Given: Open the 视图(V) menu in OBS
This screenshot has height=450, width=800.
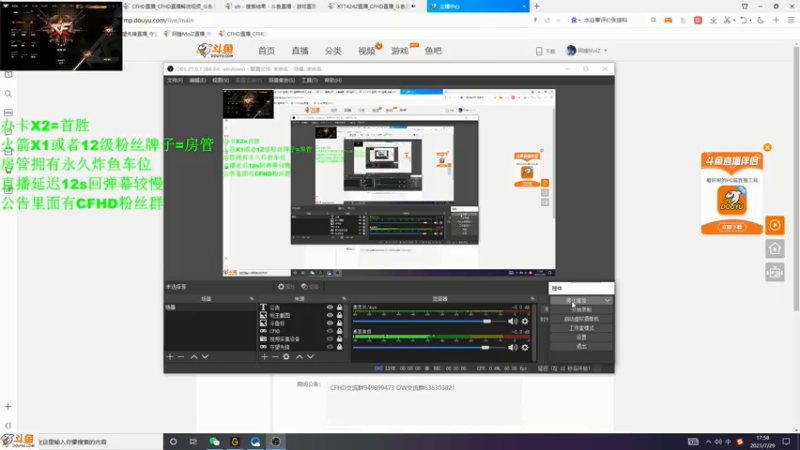Looking at the screenshot, I should (220, 80).
